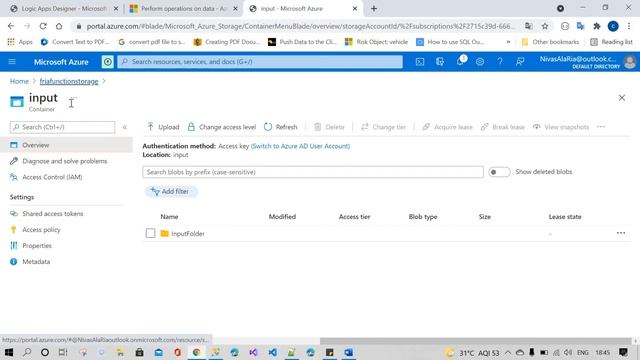The image size is (640, 360).
Task: Go to Home breadcrumb
Action: coord(19,81)
